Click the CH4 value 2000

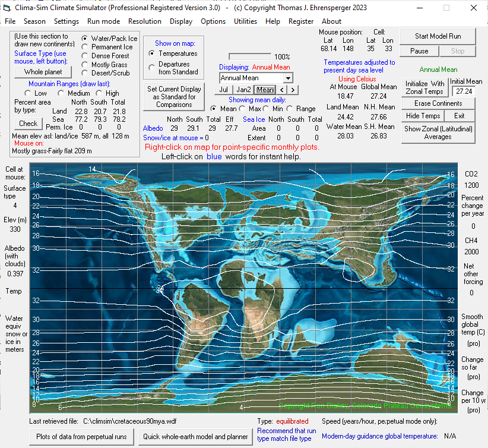pos(471,252)
